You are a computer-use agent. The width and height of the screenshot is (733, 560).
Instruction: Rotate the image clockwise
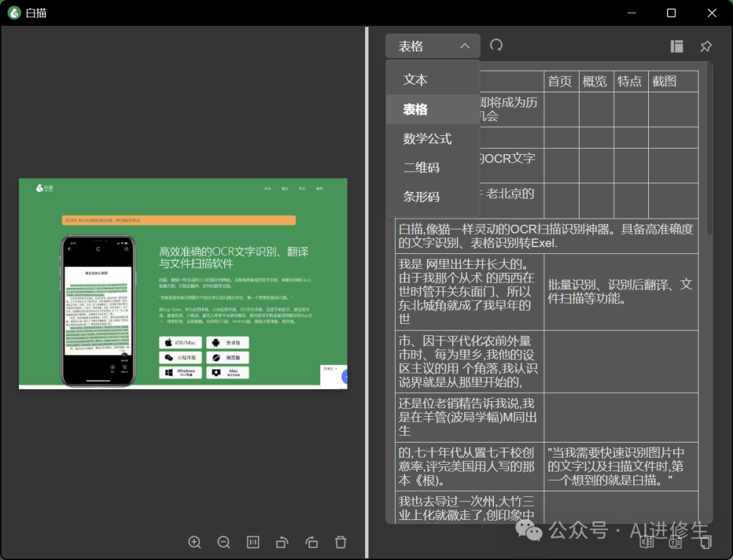[312, 542]
